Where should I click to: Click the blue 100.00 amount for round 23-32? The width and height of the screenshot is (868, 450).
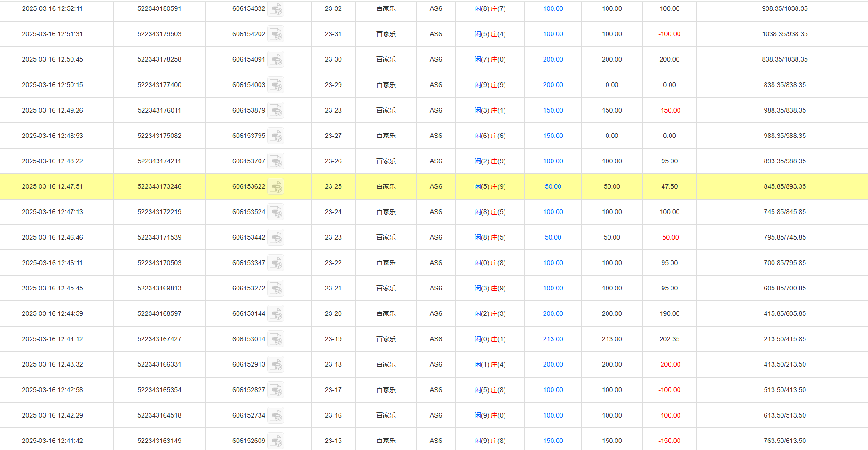(552, 8)
